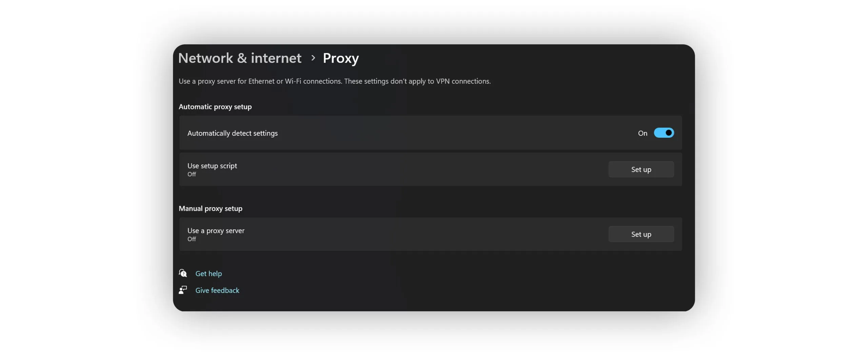Click the Automatic proxy setup heading
Viewport: 868px width, 356px height.
tap(215, 107)
